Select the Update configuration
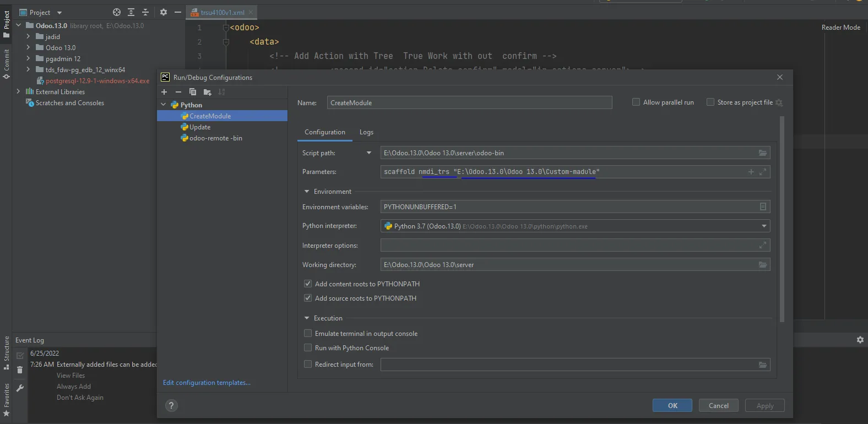Screen dimensions: 868x424 [200, 127]
